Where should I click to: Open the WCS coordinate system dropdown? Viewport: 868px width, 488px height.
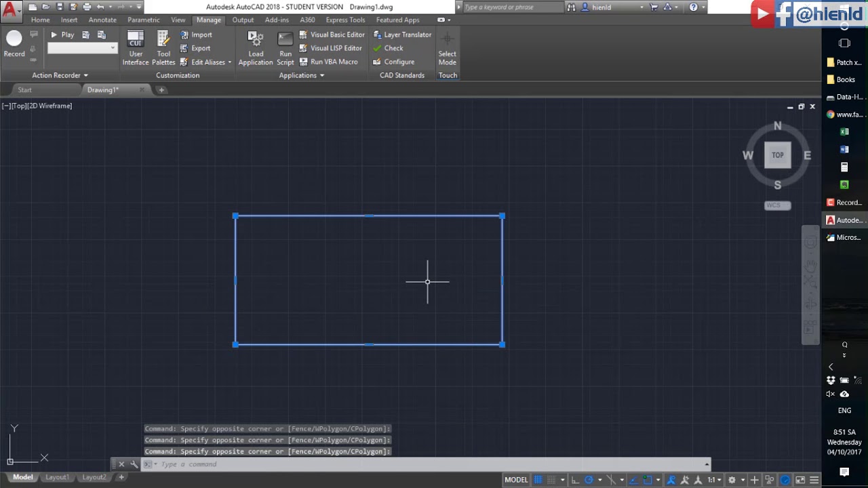(x=777, y=205)
